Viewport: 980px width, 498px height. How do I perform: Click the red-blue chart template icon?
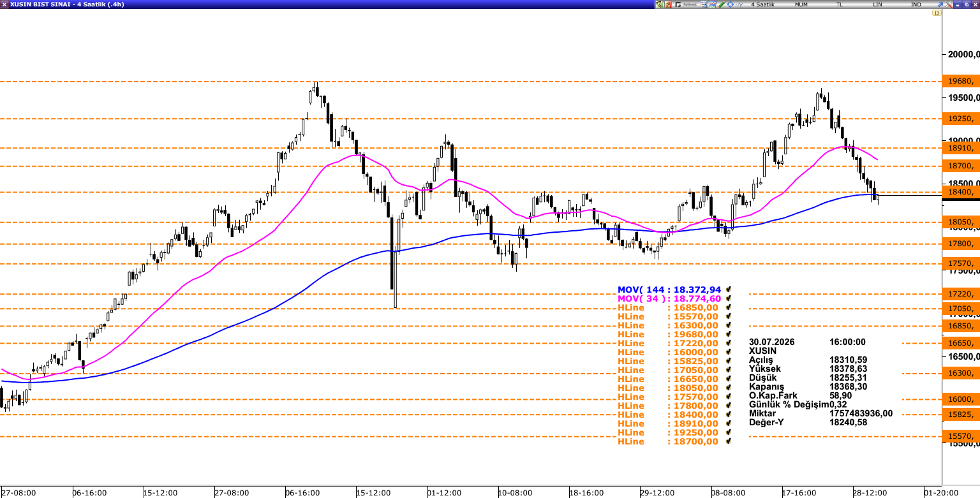[712, 4]
